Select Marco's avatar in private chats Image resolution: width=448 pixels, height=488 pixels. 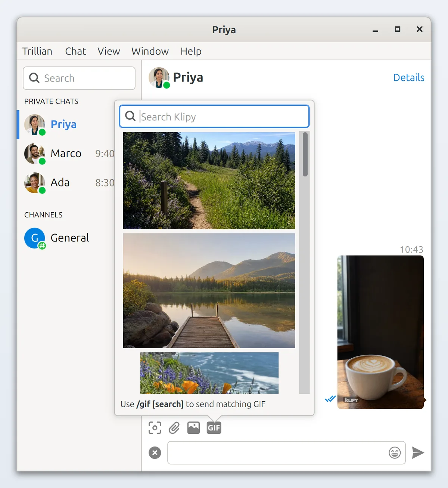point(35,154)
